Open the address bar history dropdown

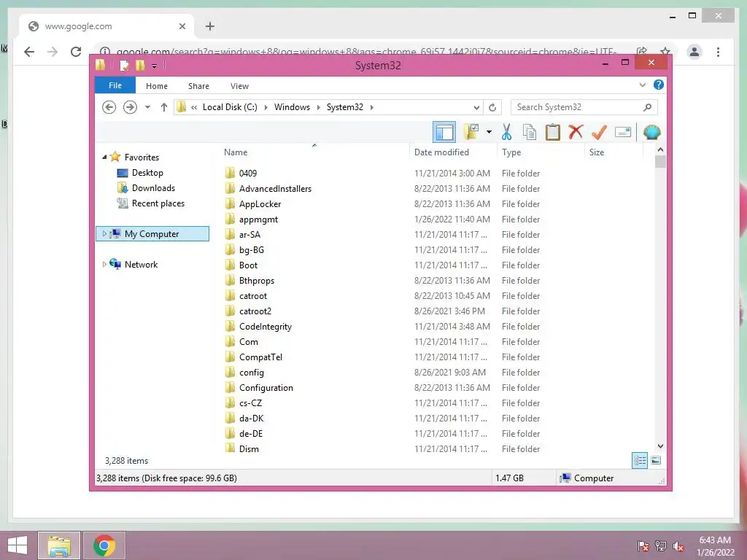(476, 107)
